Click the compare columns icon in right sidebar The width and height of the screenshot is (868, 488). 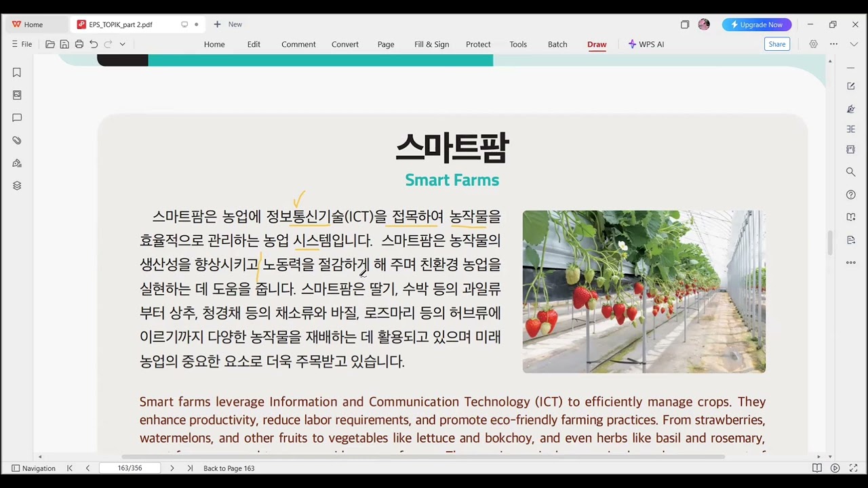coord(851,129)
